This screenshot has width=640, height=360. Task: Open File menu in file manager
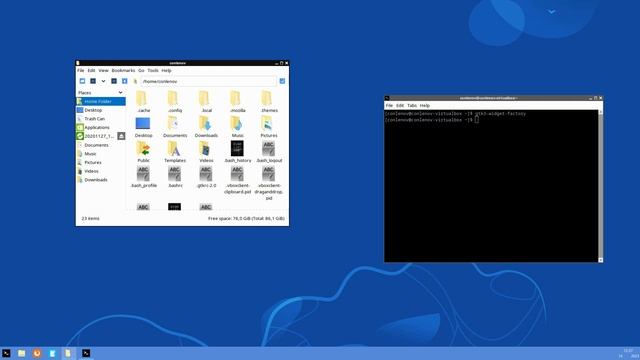(x=81, y=71)
